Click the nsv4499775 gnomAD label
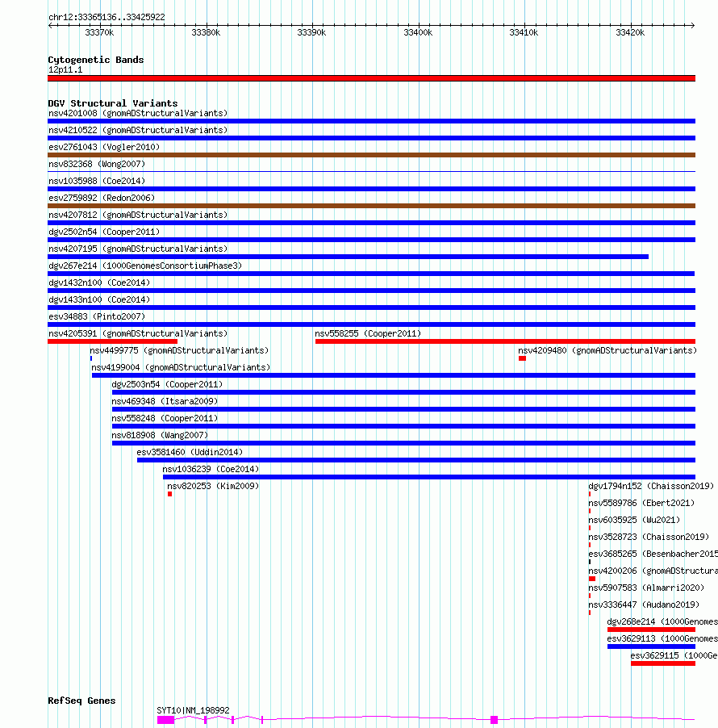This screenshot has width=718, height=728. click(x=179, y=350)
